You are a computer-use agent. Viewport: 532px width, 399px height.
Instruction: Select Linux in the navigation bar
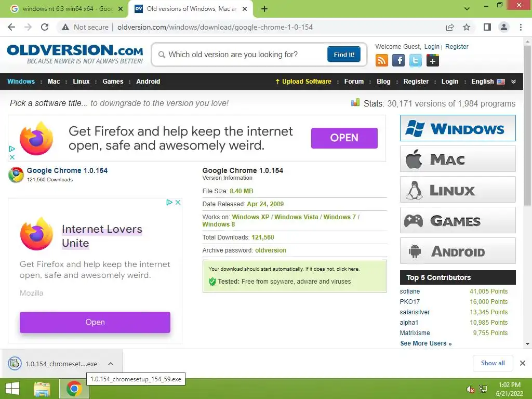click(x=81, y=82)
